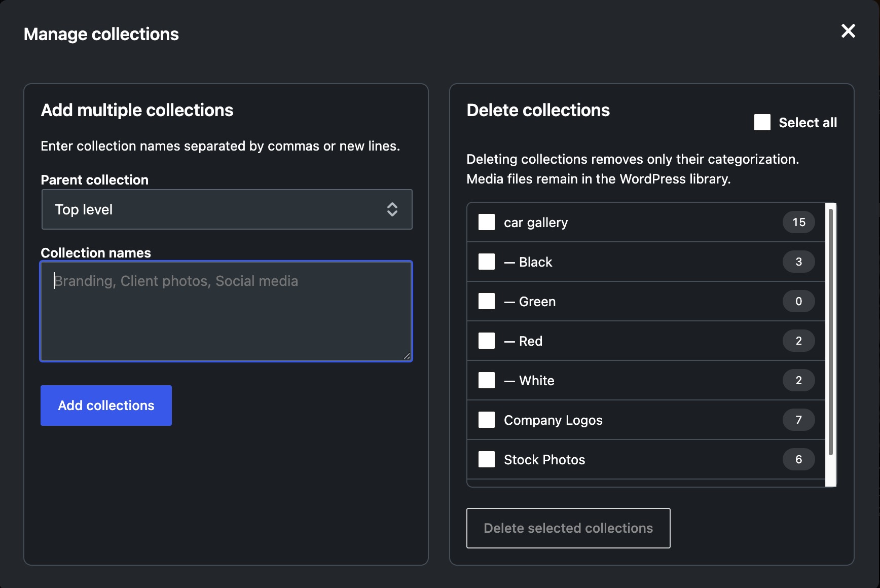This screenshot has width=880, height=588.
Task: Click the Green count badge 0
Action: 799,301
